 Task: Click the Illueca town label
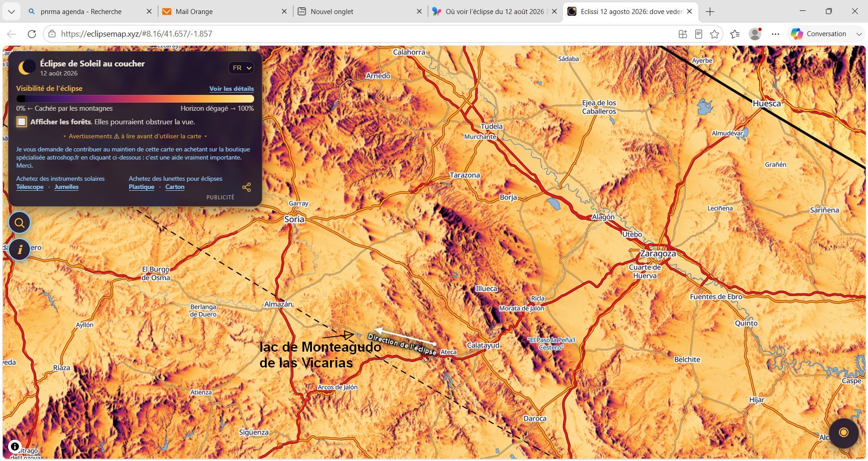pos(486,289)
